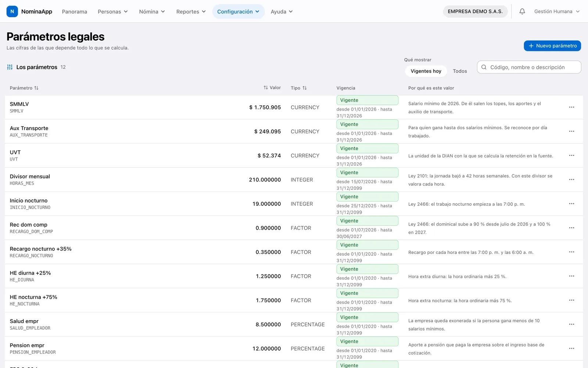Screen dimensions: 588x368
Task: Sort using the Parámetro column arrows
Action: click(36, 88)
